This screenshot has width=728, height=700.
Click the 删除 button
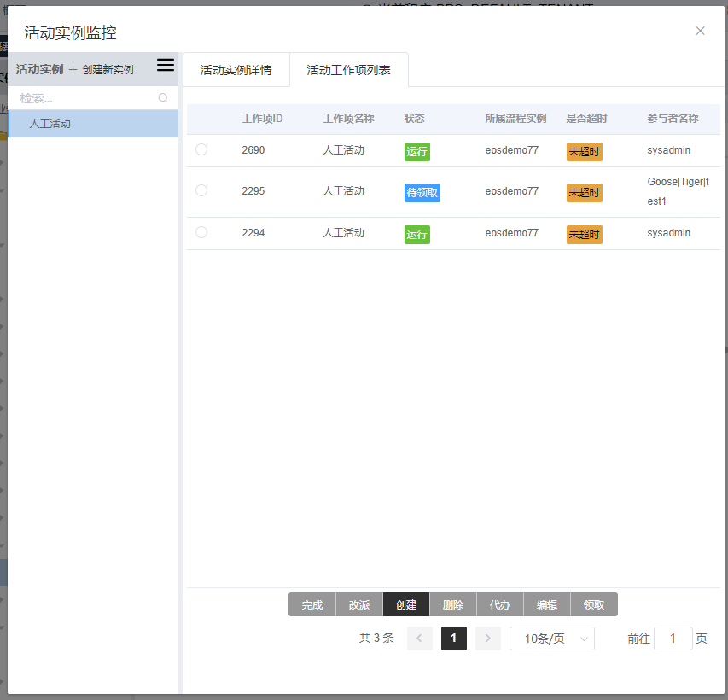pyautogui.click(x=453, y=605)
